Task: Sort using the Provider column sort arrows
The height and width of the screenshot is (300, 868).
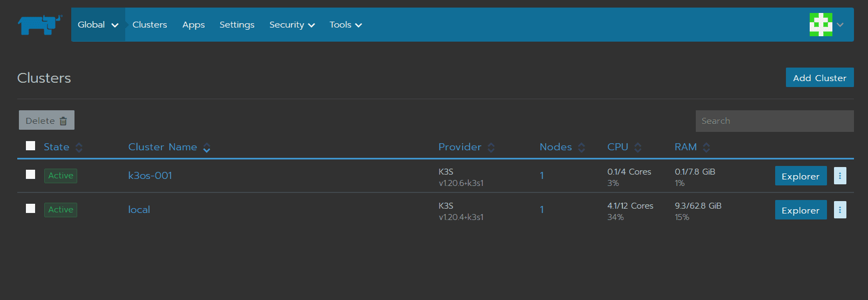Action: click(491, 148)
